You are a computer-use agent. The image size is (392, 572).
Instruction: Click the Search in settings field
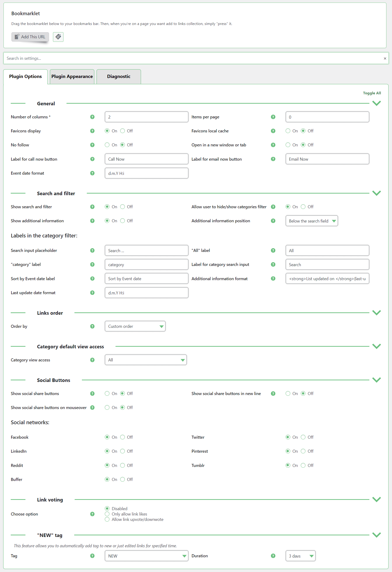tap(192, 58)
